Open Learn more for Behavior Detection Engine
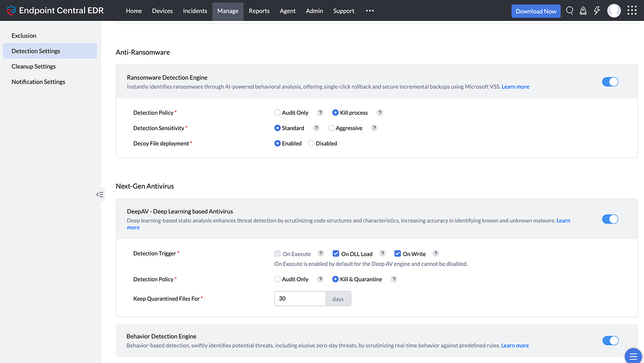This screenshot has width=644, height=363. [515, 345]
